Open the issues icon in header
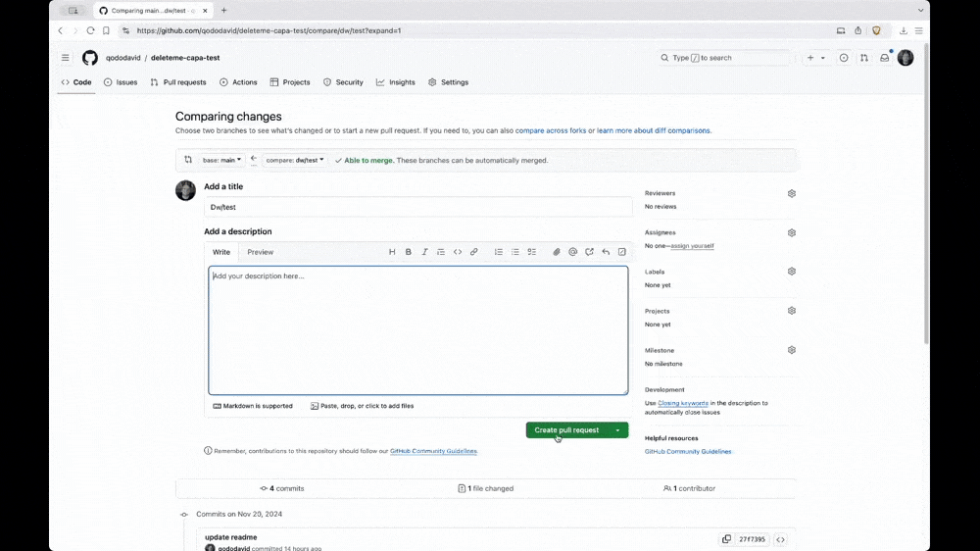980x551 pixels. click(x=844, y=58)
